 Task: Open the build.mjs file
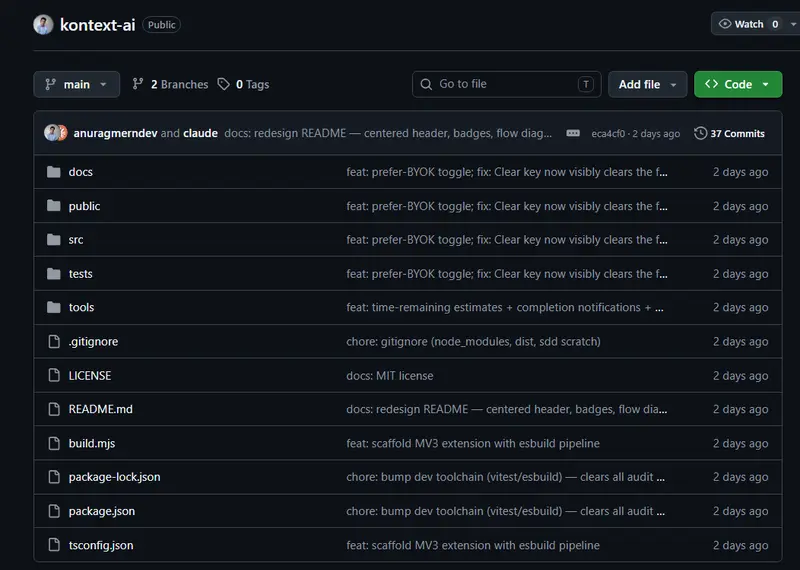click(x=92, y=443)
